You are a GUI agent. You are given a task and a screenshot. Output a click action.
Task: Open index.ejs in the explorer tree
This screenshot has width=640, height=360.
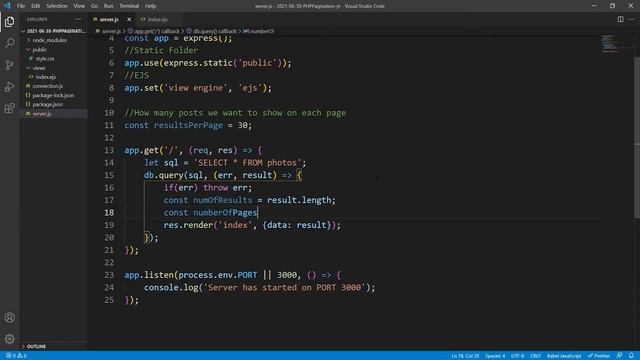(45, 77)
